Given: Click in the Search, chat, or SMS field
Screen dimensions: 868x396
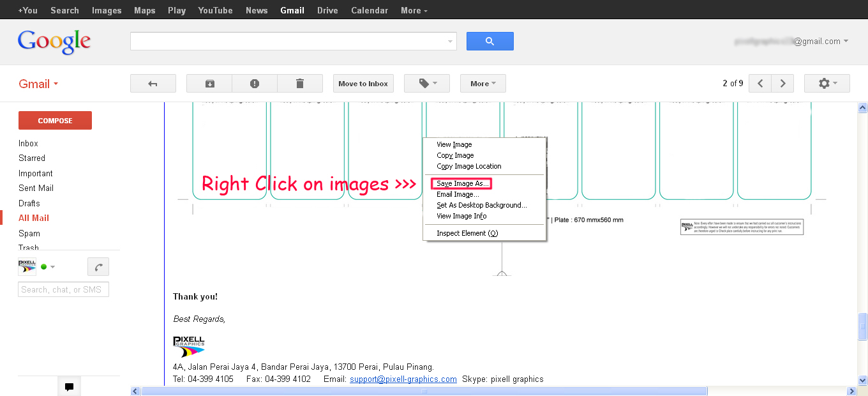Looking at the screenshot, I should pos(63,290).
